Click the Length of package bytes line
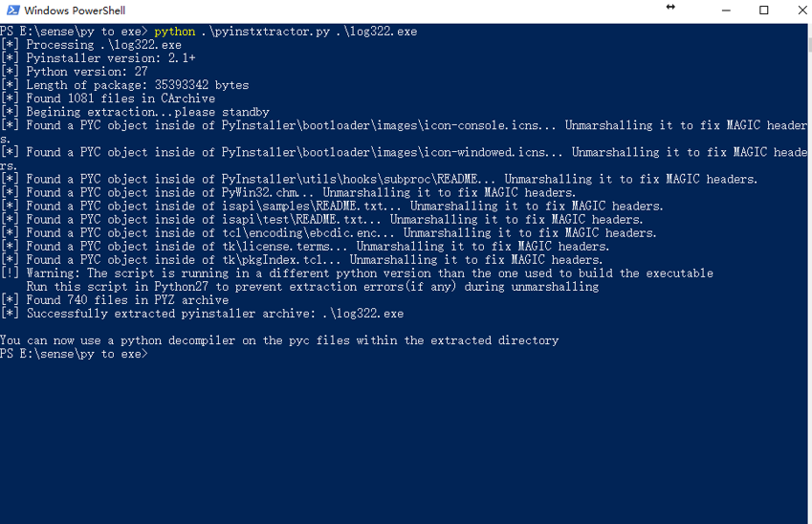Screen dimensions: 812x524 (124, 85)
